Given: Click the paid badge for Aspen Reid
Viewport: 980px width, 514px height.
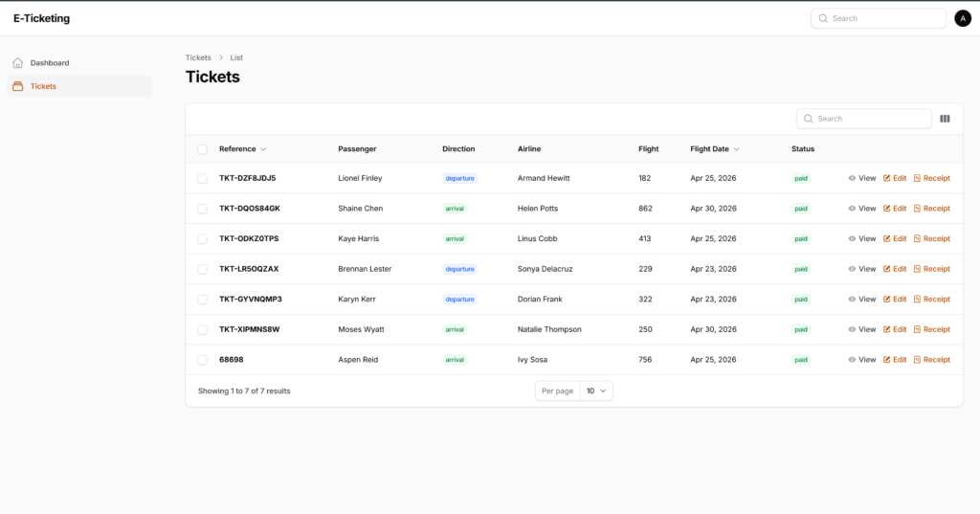Looking at the screenshot, I should click(x=801, y=360).
